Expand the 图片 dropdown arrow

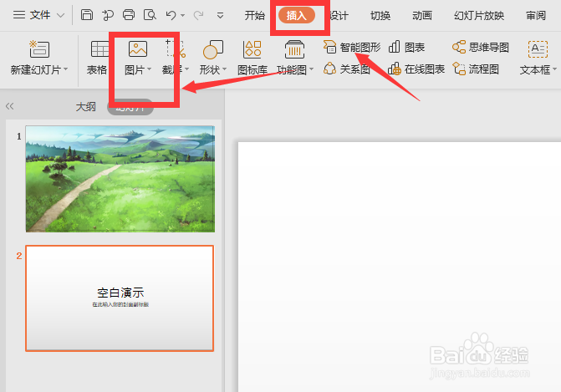point(149,69)
